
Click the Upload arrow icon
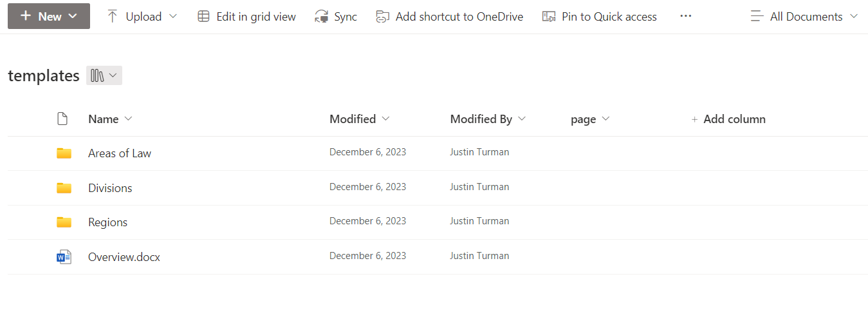(x=113, y=17)
